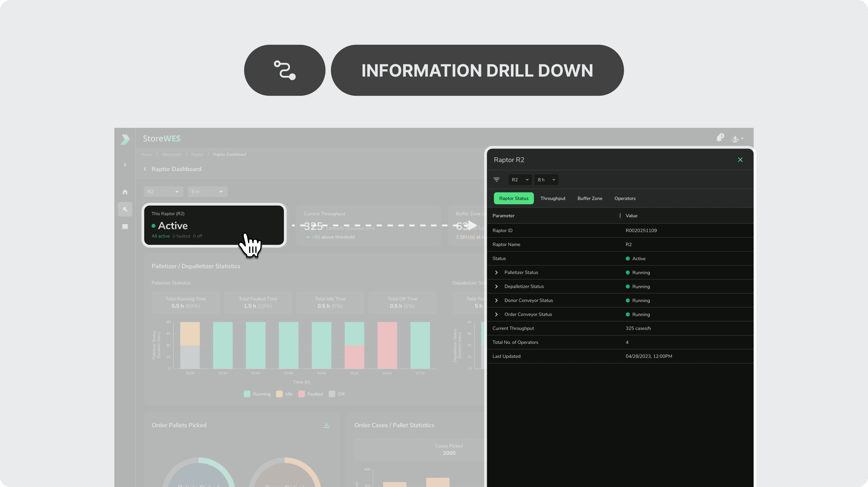Open the Operators tab
The height and width of the screenshot is (487, 868).
tap(625, 198)
